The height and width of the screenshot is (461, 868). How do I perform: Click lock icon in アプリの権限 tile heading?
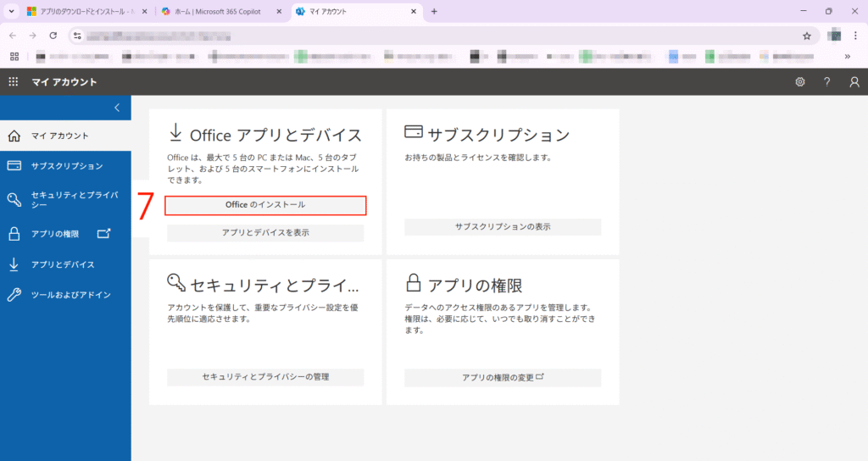point(414,282)
